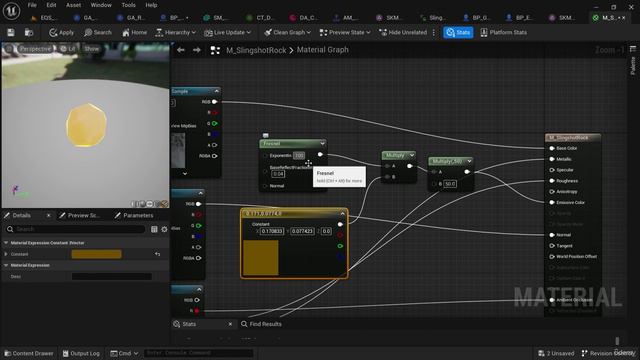The height and width of the screenshot is (360, 640).
Task: Open the Window menu
Action: (x=101, y=5)
